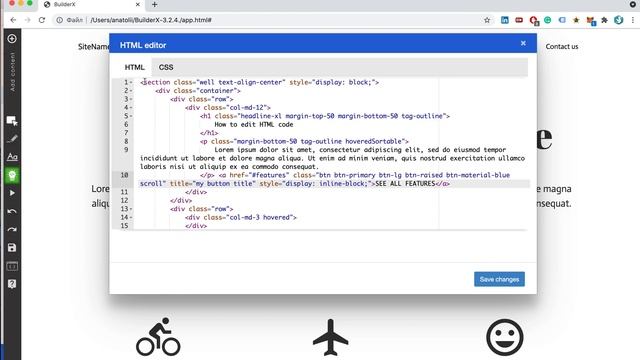
Task: Click the yellow star extension icon
Action: click(x=576, y=20)
